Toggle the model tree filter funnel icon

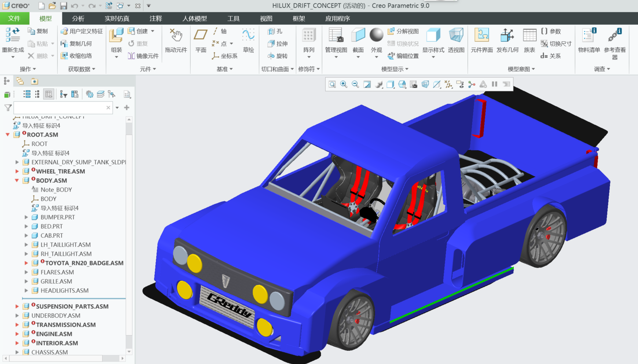point(8,107)
